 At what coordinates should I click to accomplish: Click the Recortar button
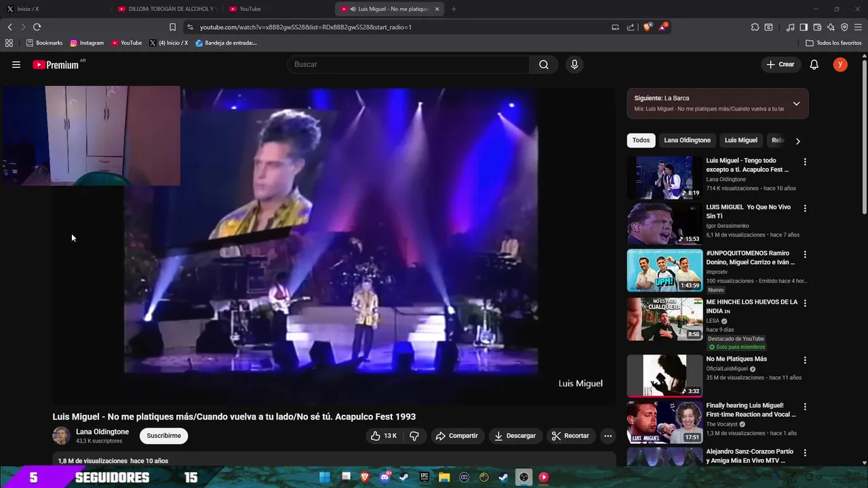click(570, 436)
